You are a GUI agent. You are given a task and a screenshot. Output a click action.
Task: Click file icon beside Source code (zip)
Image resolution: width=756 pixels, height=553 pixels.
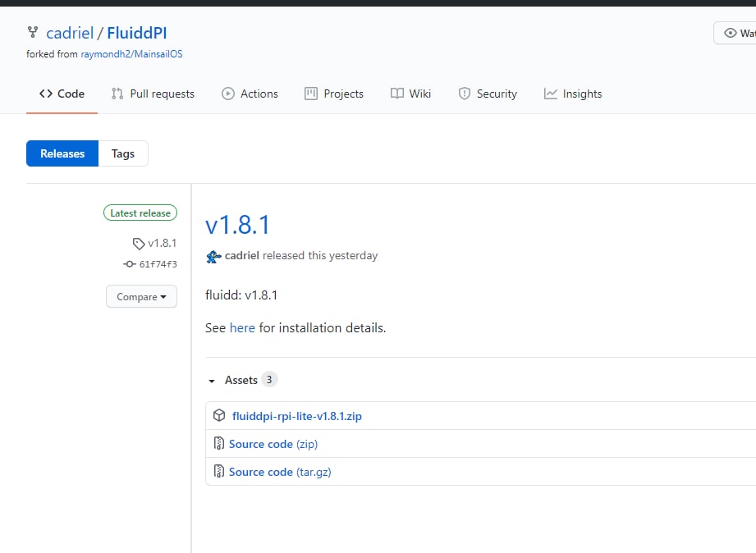(219, 443)
